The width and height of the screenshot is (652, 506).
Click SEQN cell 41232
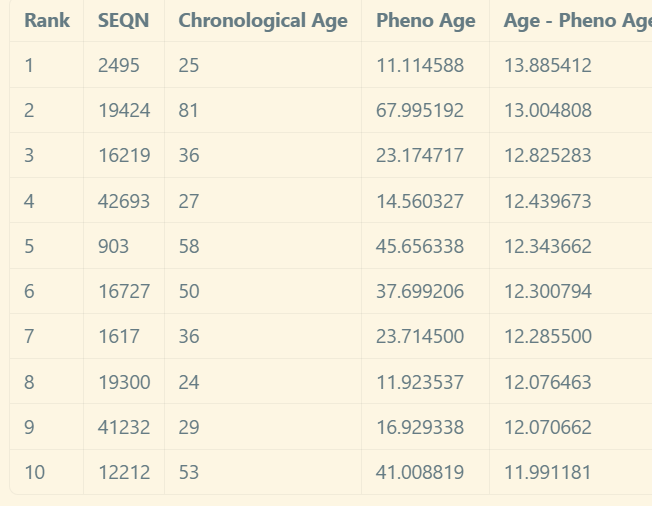[124, 427]
